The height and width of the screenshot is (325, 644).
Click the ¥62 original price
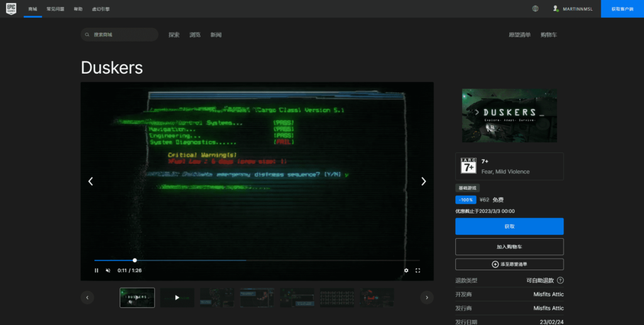click(484, 200)
